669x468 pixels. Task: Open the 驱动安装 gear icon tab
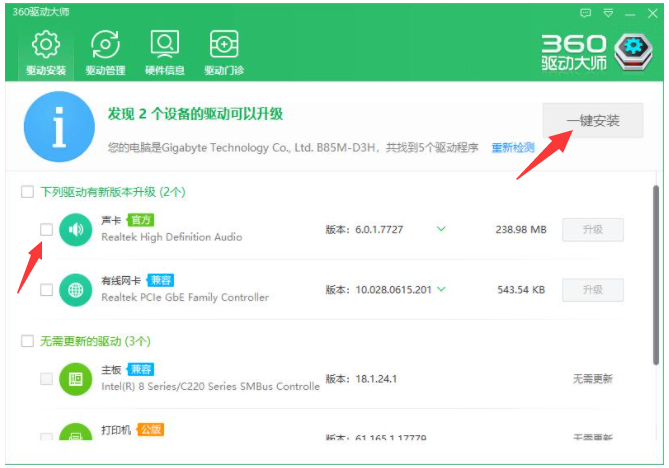tap(46, 53)
